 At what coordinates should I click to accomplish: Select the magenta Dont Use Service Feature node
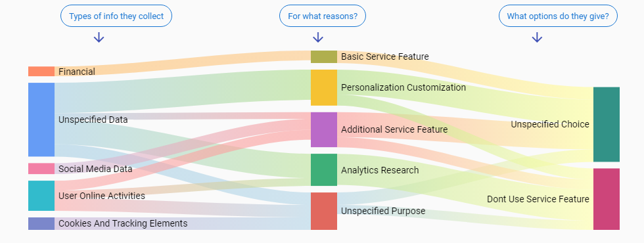[x=606, y=199]
